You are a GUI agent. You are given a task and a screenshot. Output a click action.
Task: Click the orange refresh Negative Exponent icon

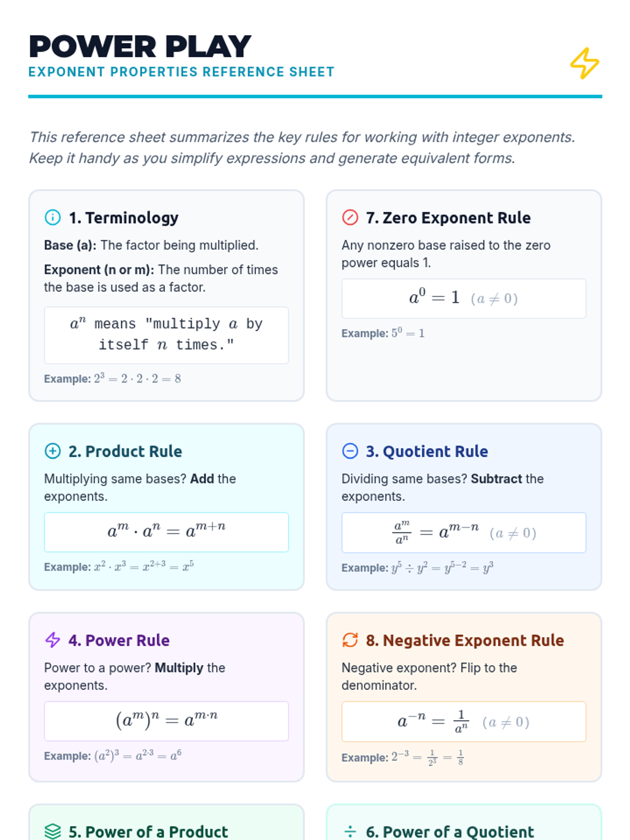350,640
